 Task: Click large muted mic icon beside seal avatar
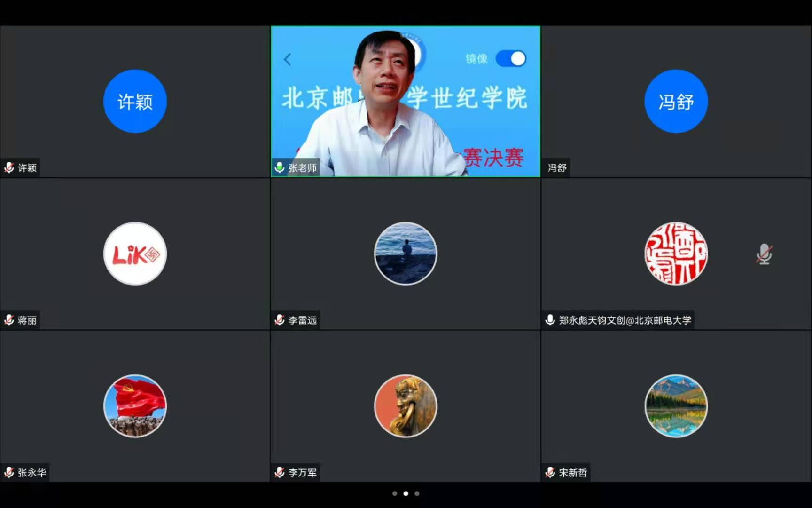coord(764,254)
